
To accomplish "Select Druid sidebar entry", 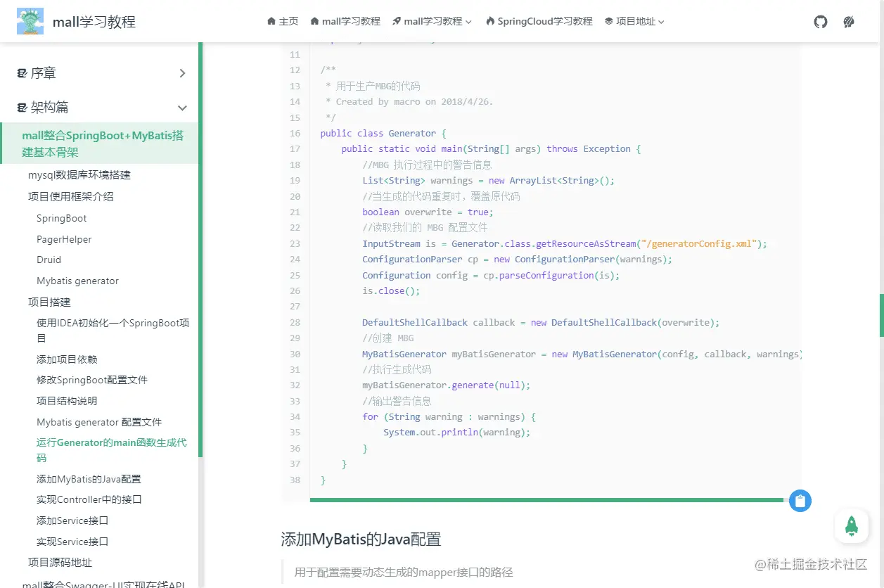I will tap(49, 260).
